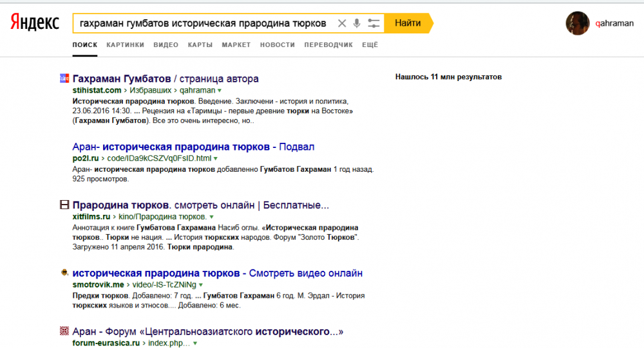
Task: Open result 'Аран - Форум «Центральноазиатского исторического...»'
Action: click(x=208, y=331)
